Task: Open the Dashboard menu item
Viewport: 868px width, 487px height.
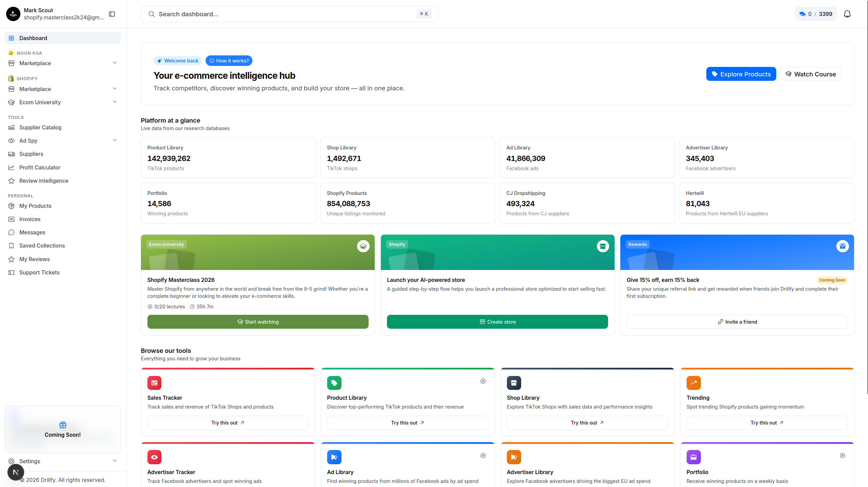Action: coord(63,38)
